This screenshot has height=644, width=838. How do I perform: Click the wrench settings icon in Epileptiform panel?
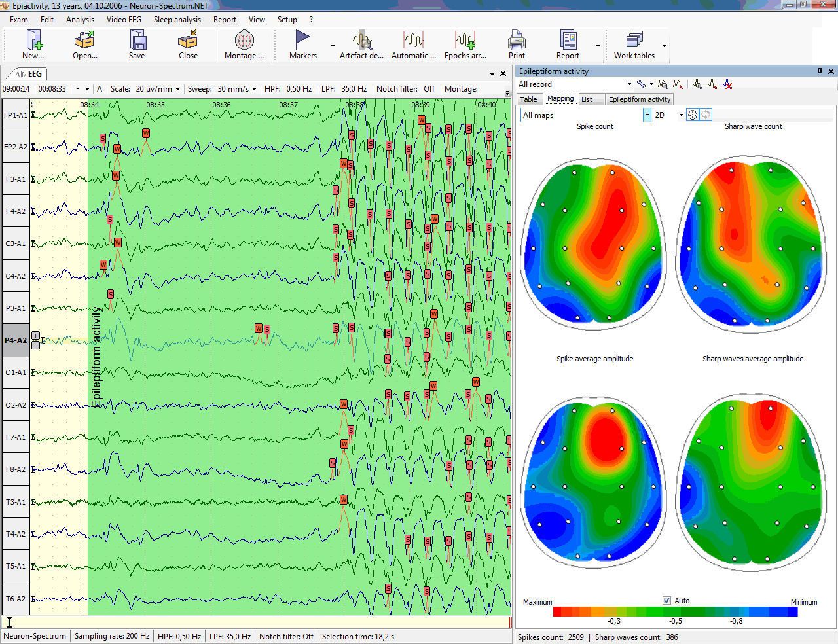click(642, 84)
